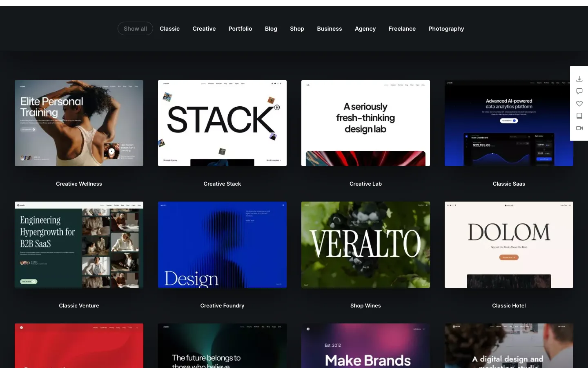Click the Shop Wines title link

point(365,305)
